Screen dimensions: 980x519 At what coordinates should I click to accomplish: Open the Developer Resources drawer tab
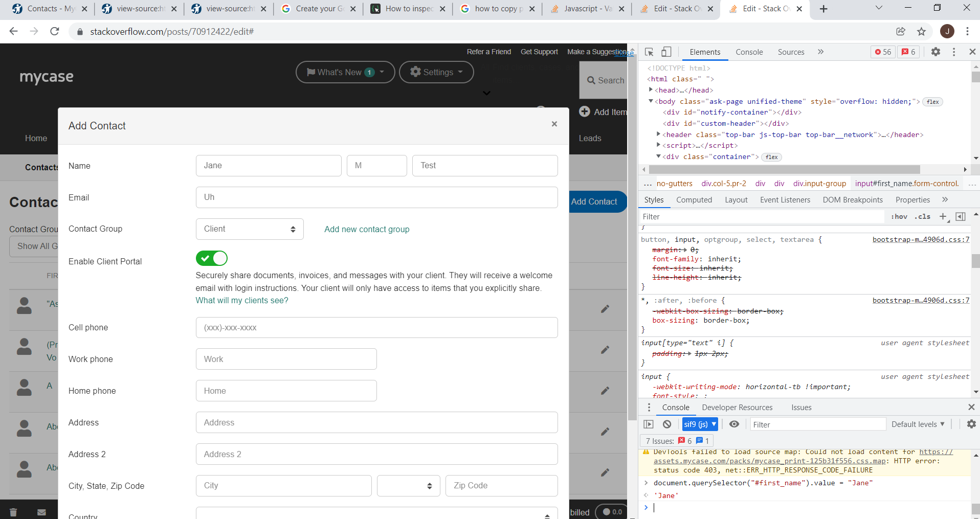coord(737,407)
